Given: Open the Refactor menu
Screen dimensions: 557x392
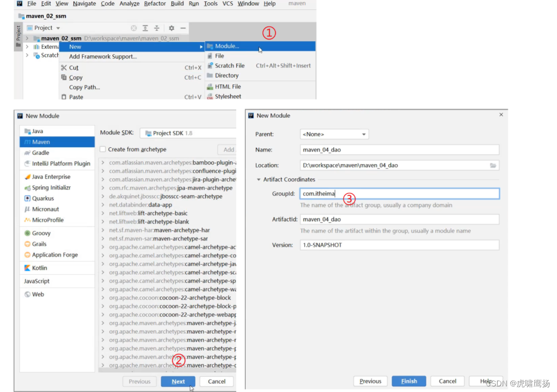Looking at the screenshot, I should click(x=155, y=4).
